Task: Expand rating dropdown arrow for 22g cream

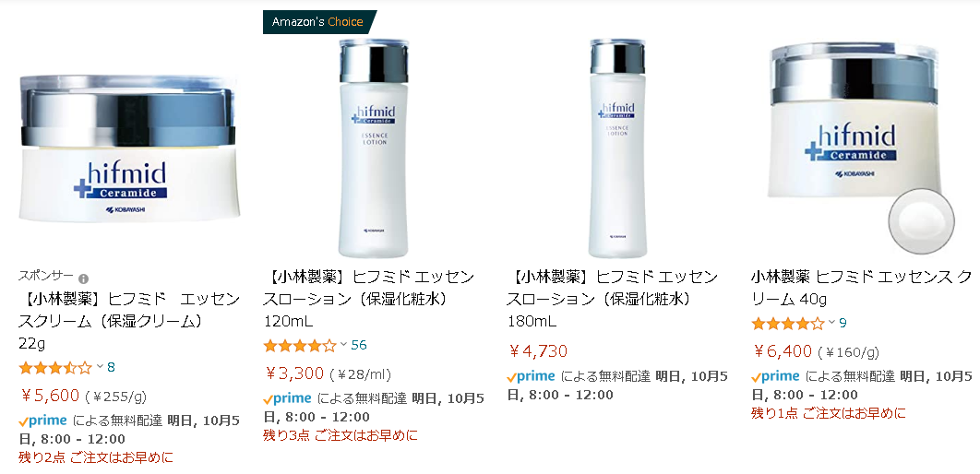Action: click(x=100, y=367)
